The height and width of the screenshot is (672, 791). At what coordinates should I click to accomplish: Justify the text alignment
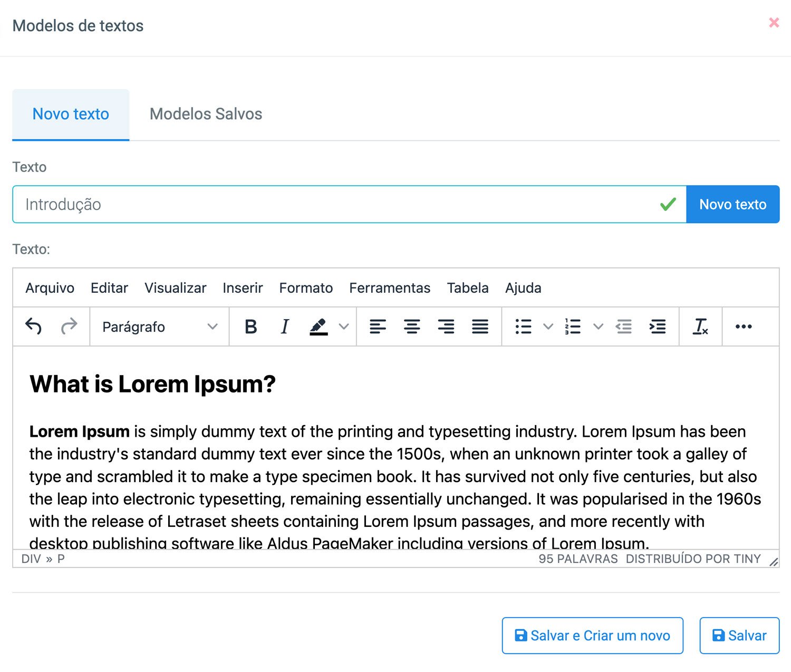(480, 327)
